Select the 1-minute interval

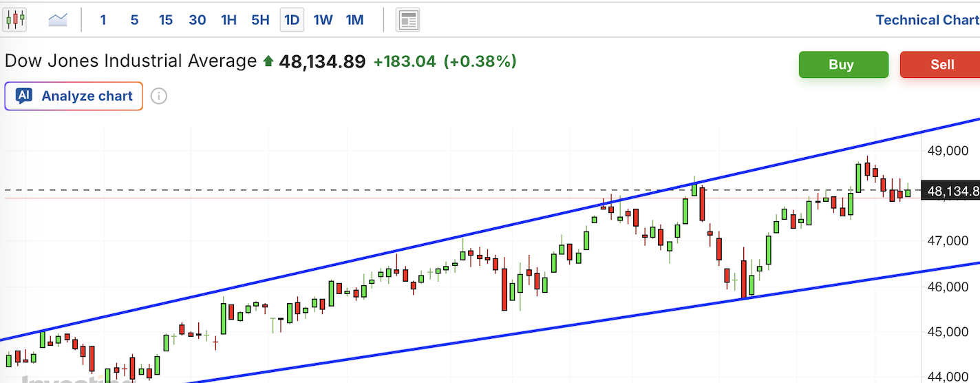pos(103,20)
